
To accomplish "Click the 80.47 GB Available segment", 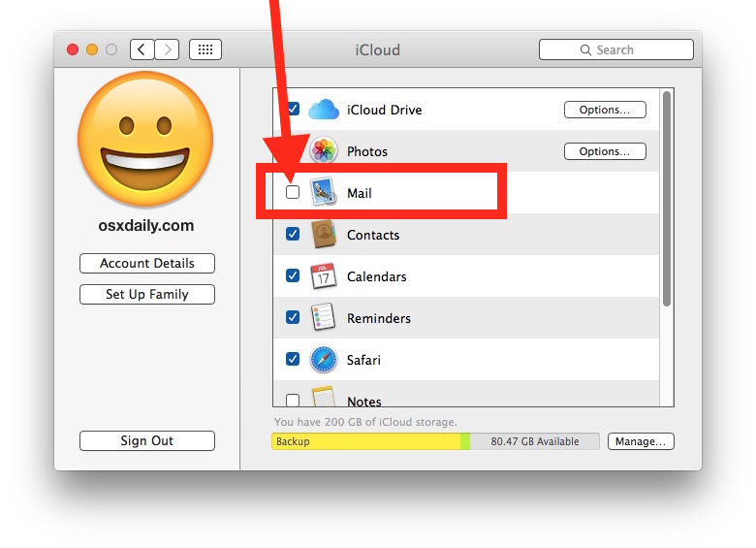I will (535, 441).
